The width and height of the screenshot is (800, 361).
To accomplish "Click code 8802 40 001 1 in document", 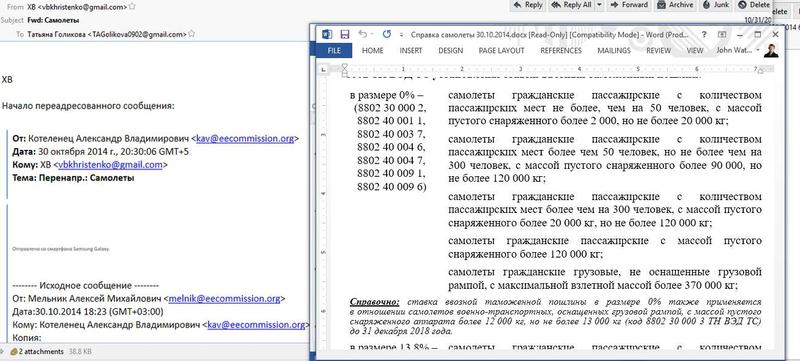I will pos(391,121).
